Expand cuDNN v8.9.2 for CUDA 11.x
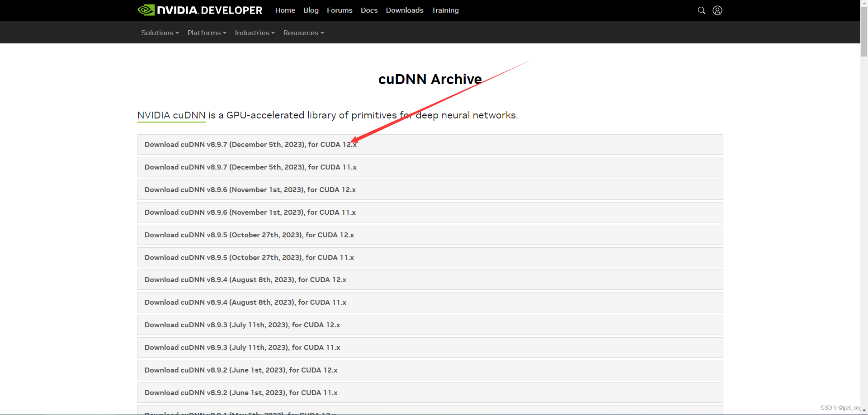Viewport: 868px width, 415px height. coord(430,393)
